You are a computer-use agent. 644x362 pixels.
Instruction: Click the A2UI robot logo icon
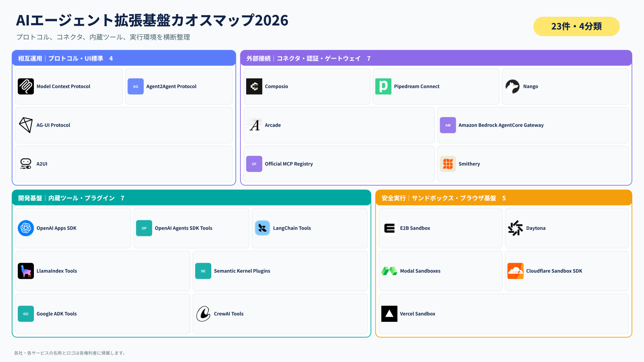[x=26, y=164]
